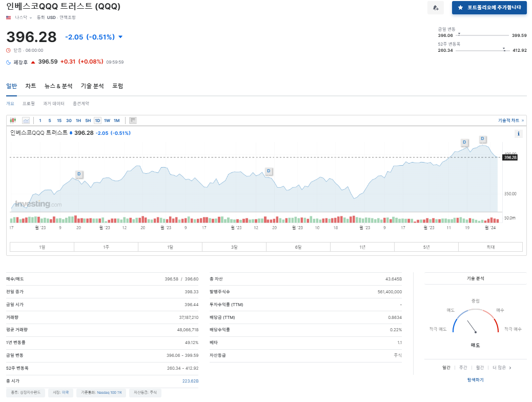Select the 5년 chart range
This screenshot has height=402, width=532.
tap(426, 247)
